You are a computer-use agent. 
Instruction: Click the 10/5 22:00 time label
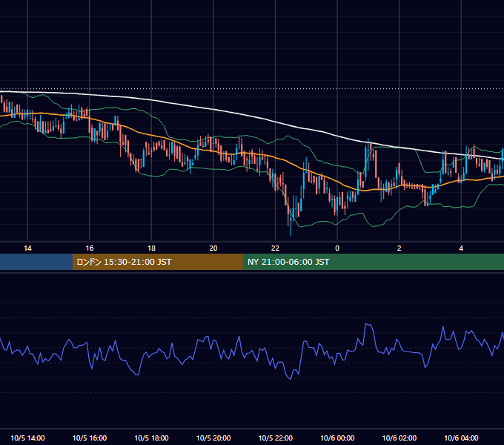pyautogui.click(x=276, y=438)
